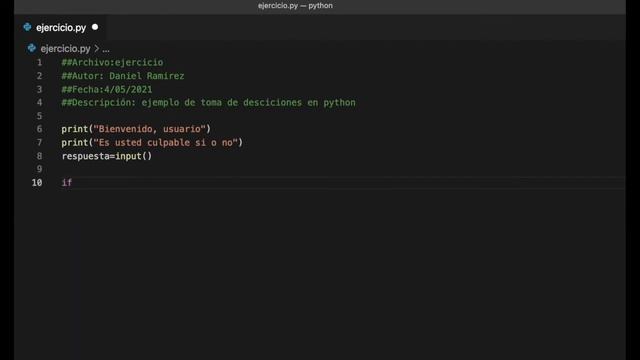Click line number 5 in the gutter

(39, 116)
